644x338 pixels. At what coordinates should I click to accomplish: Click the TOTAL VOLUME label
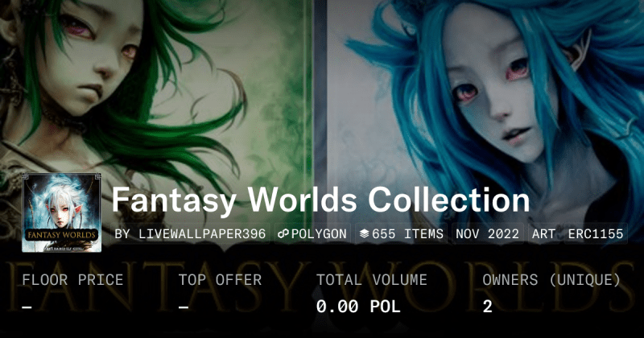(372, 280)
